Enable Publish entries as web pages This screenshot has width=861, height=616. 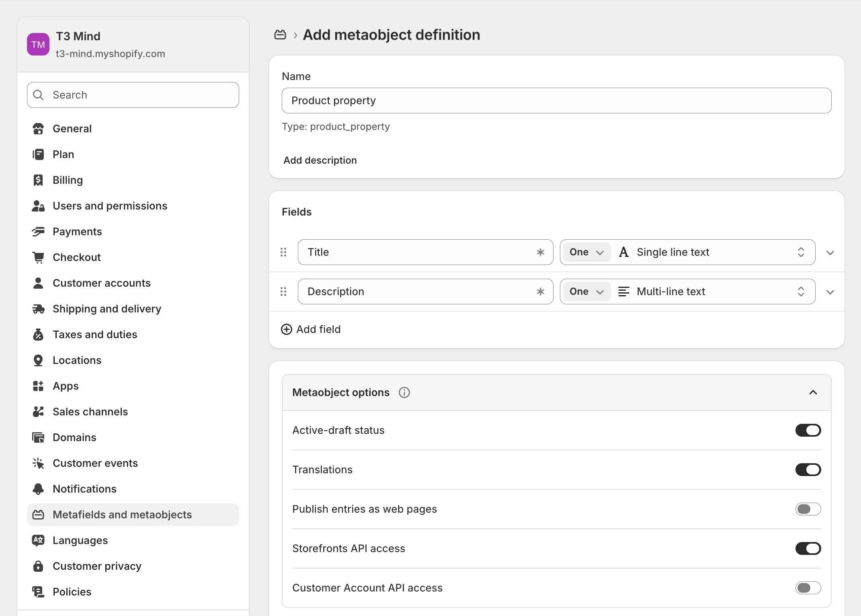[808, 509]
